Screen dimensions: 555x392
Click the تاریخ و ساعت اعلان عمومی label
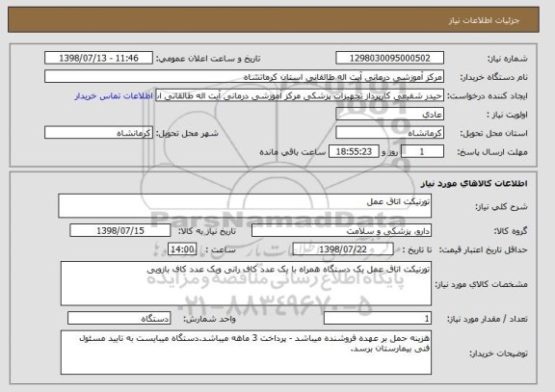tap(208, 59)
